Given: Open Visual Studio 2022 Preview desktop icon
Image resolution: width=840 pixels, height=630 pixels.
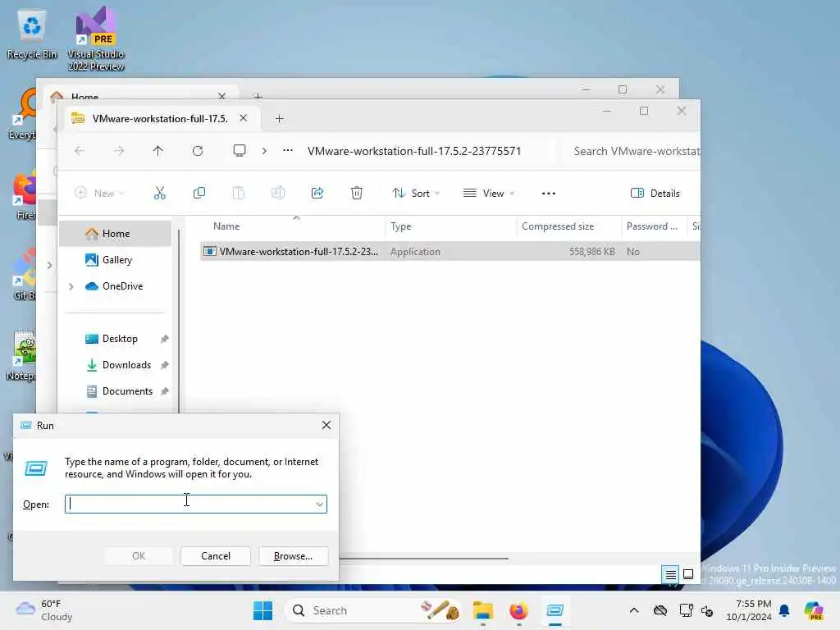Looking at the screenshot, I should (96, 39).
